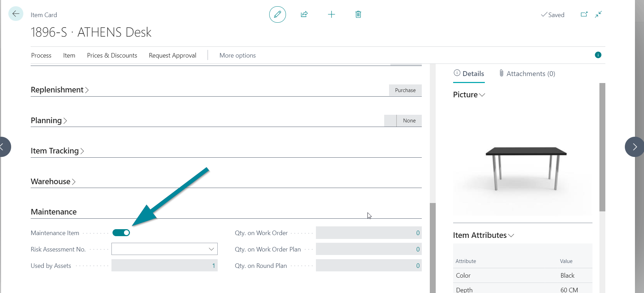Image resolution: width=644 pixels, height=293 pixels.
Task: Click the Qty. on Work Order value
Action: point(368,233)
